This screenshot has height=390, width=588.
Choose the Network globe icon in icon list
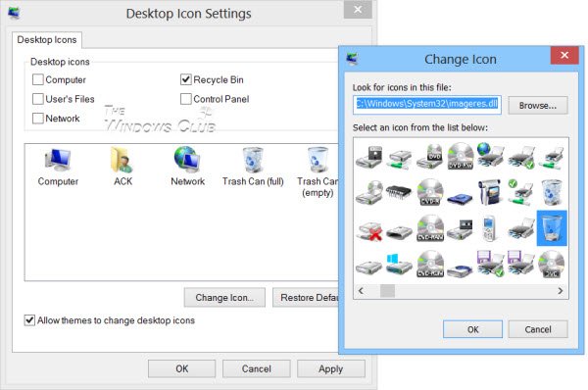pyautogui.click(x=187, y=167)
